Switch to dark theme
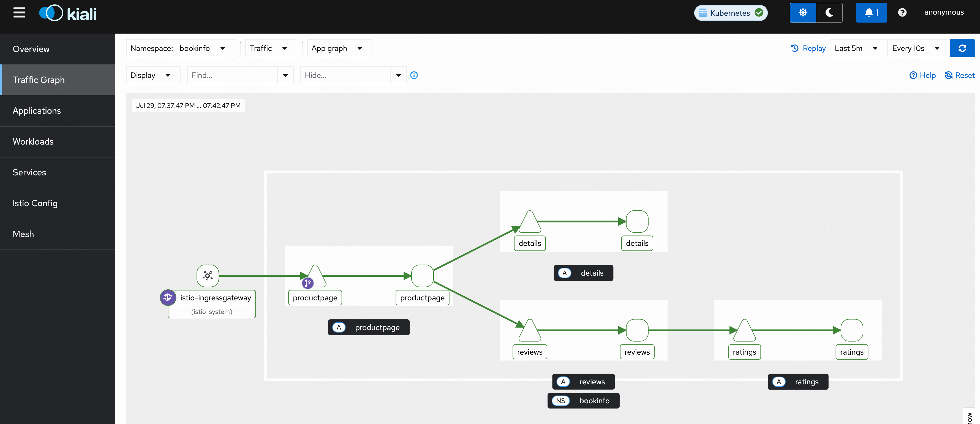This screenshot has width=980, height=424. (829, 13)
